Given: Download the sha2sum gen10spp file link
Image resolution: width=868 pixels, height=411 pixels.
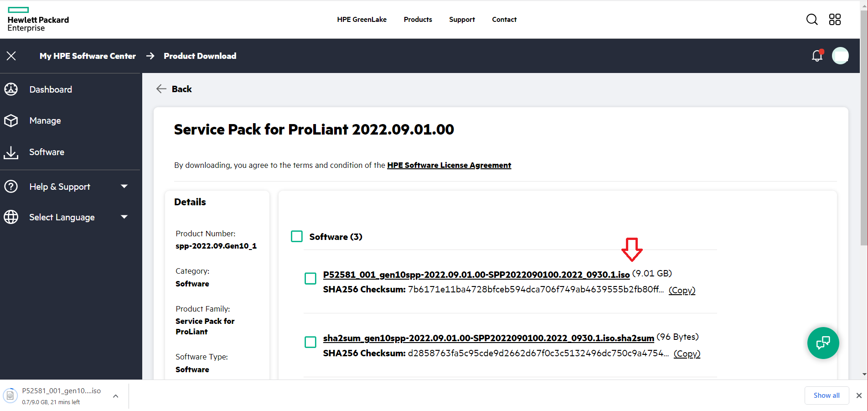Looking at the screenshot, I should pos(489,338).
